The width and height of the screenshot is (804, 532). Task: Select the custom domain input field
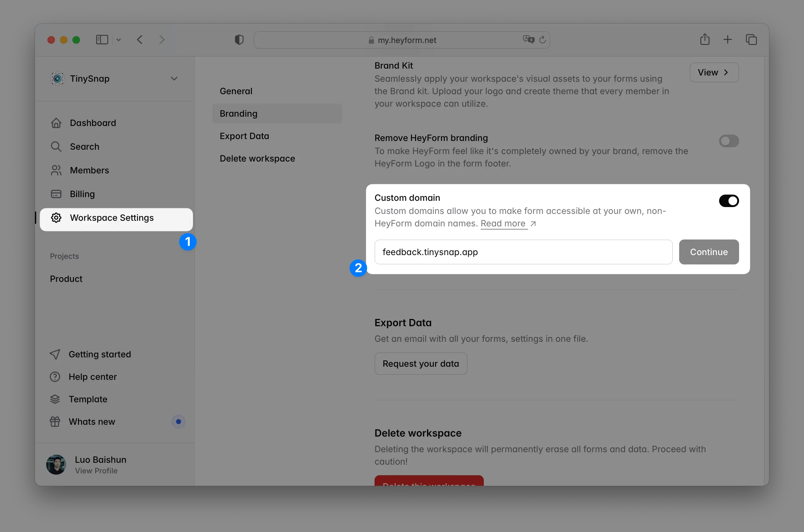coord(523,252)
